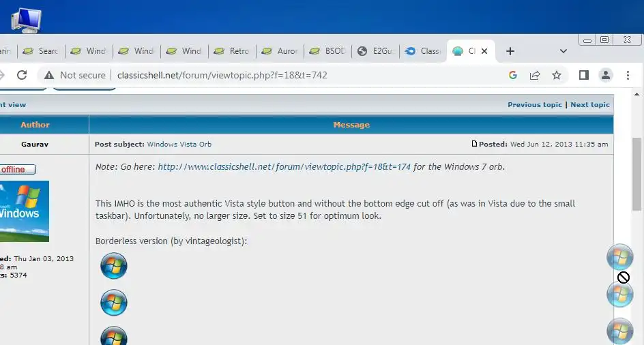Expand the tab search chevron
This screenshot has width=644, height=345.
(563, 51)
